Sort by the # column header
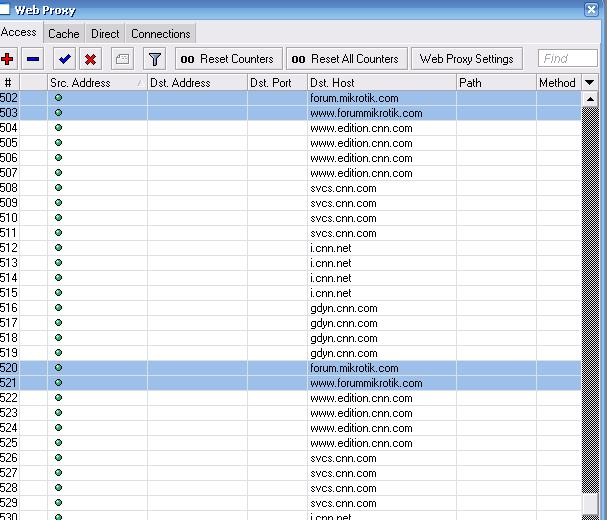The height and width of the screenshot is (520, 607). pyautogui.click(x=10, y=82)
